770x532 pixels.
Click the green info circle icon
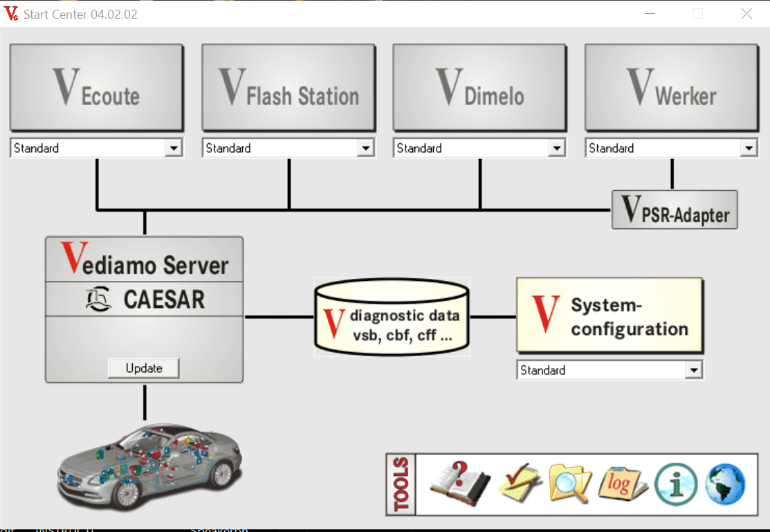(x=674, y=484)
